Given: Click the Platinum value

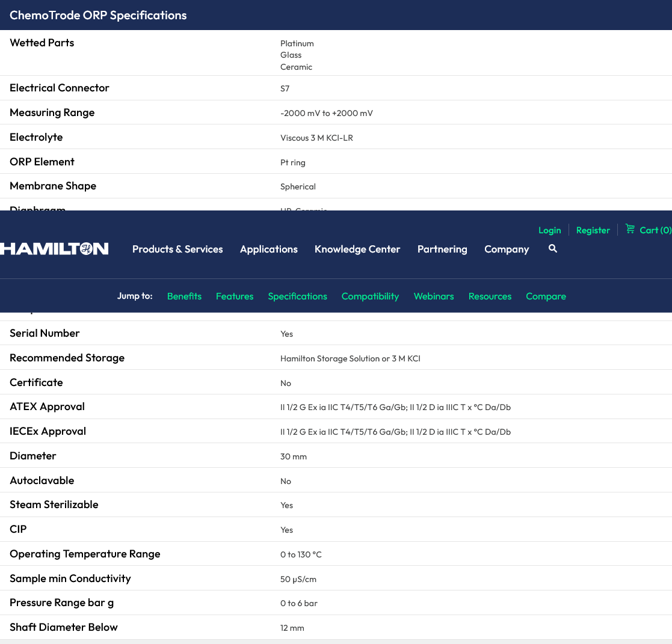Looking at the screenshot, I should (297, 43).
